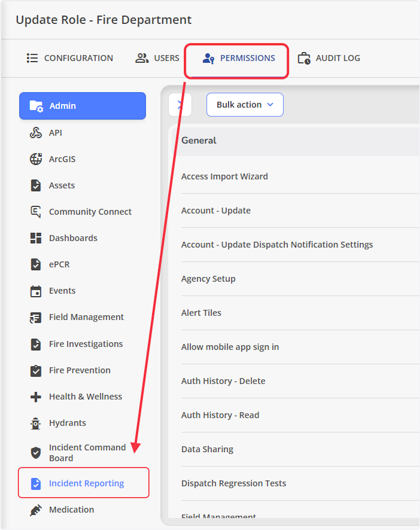Click the Medication syringe icon
The image size is (420, 530).
click(36, 510)
